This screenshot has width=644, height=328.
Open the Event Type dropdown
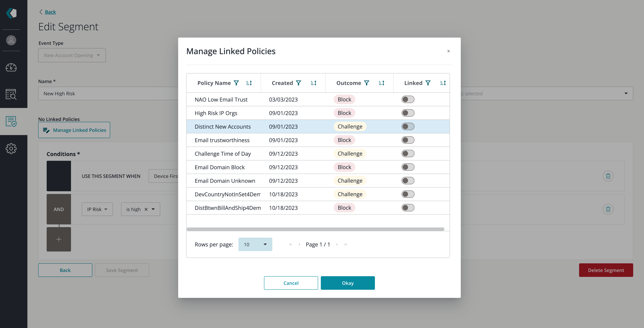pos(72,55)
